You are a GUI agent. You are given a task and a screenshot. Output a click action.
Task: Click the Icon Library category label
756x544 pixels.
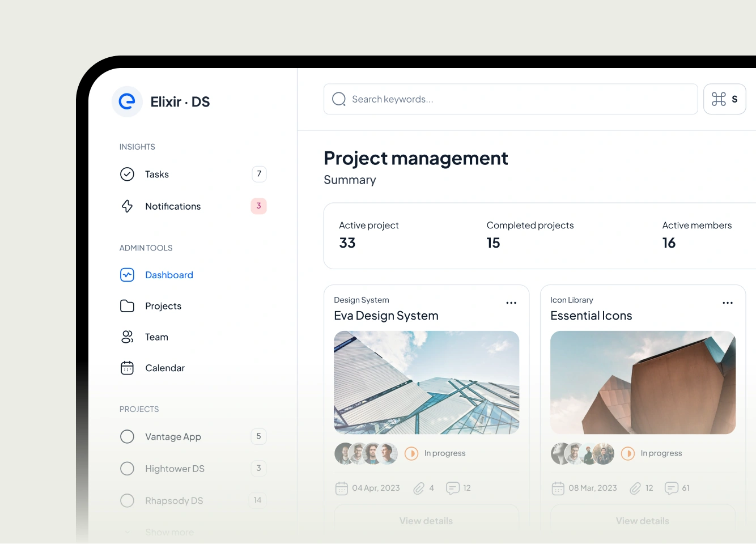click(x=572, y=300)
